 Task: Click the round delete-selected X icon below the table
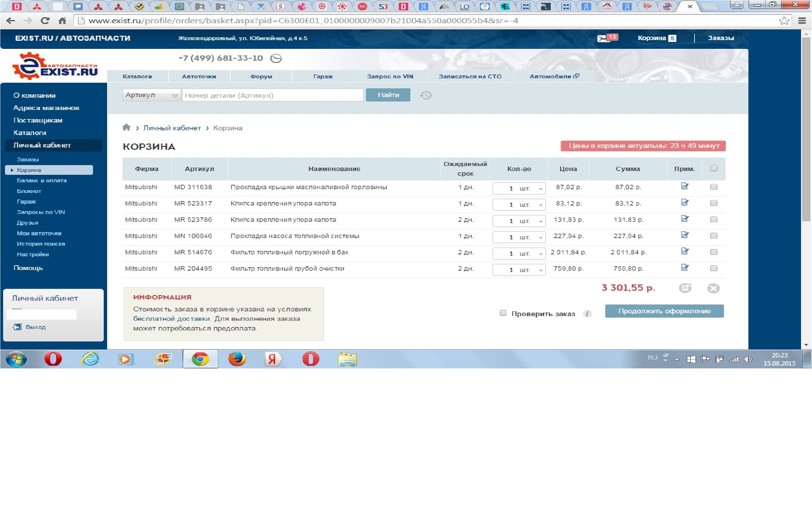pos(713,289)
